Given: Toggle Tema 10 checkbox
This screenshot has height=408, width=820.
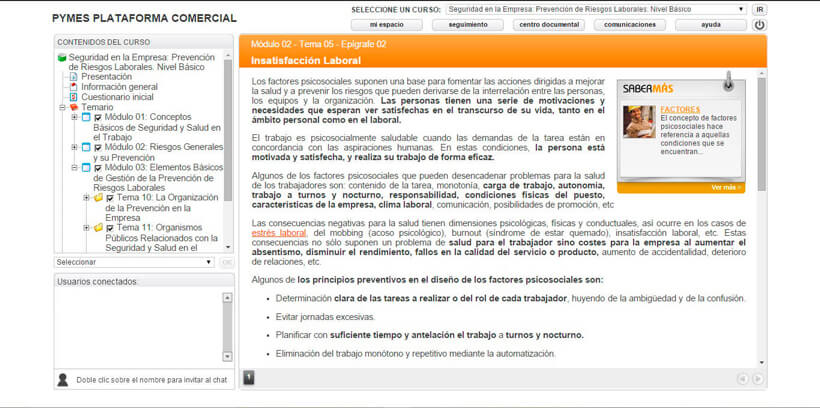Looking at the screenshot, I should 110,198.
